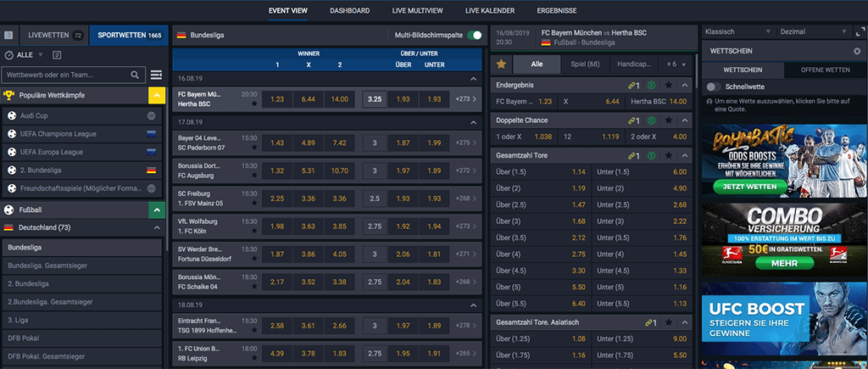
Task: Switch to the Dashboard tab
Action: coord(350,10)
